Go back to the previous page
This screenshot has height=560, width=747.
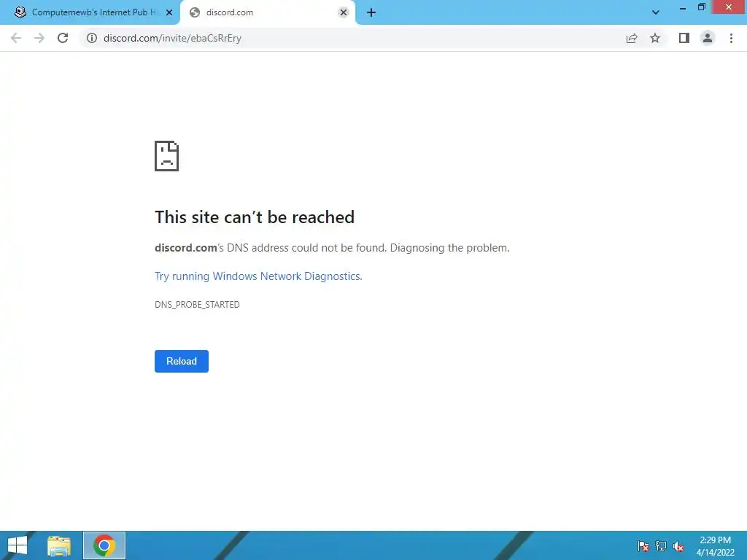point(16,38)
